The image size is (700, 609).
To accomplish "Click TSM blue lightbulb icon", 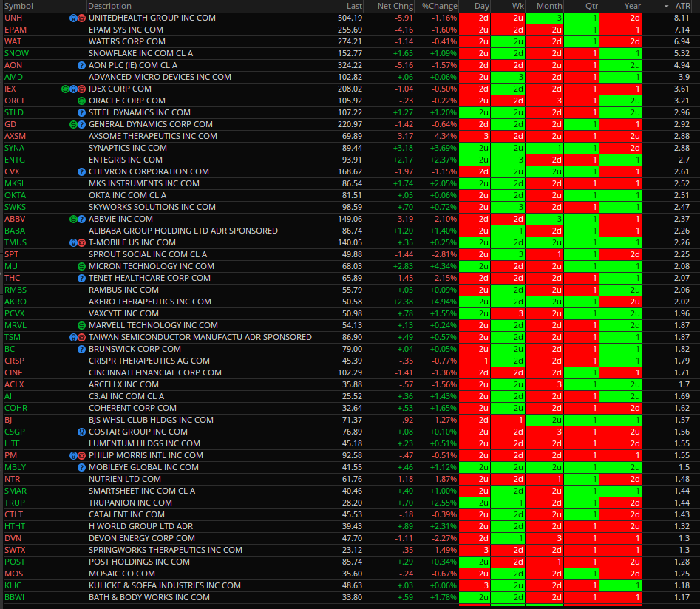I will pyautogui.click(x=74, y=338).
